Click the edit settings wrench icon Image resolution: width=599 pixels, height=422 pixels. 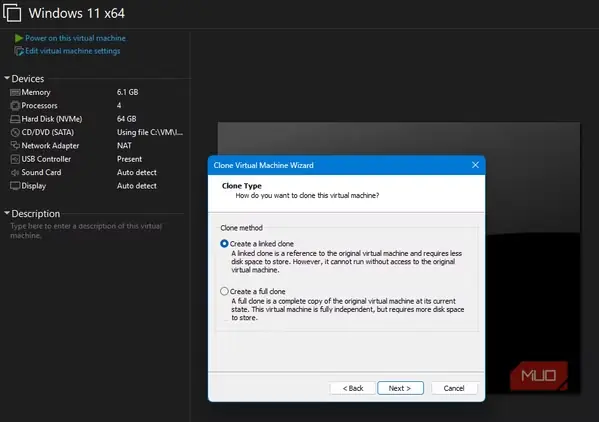pyautogui.click(x=19, y=51)
